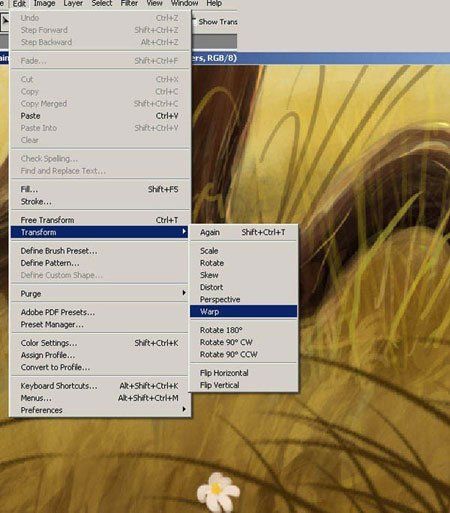Screen dimensions: 450x513
Task: Choose Convert to Profile...
Action: [x=99, y=367]
